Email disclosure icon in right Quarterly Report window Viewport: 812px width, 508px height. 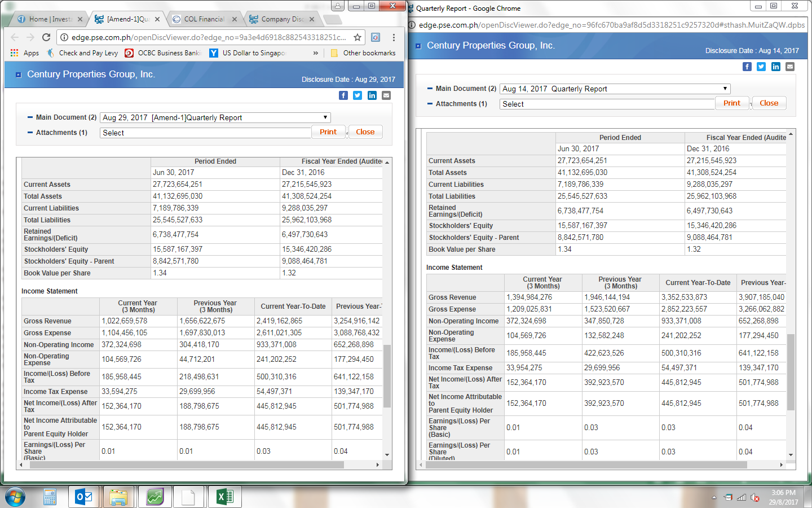(790, 67)
